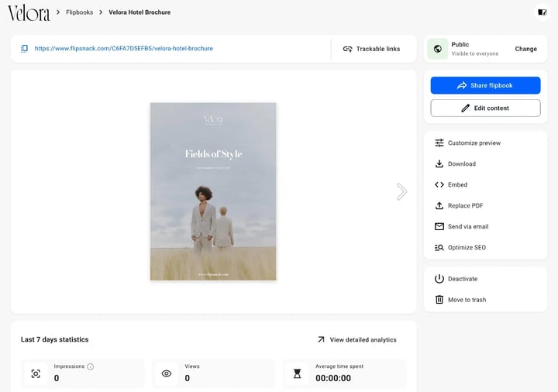This screenshot has height=392, width=558.
Task: Click the Download arrow icon
Action: click(439, 163)
